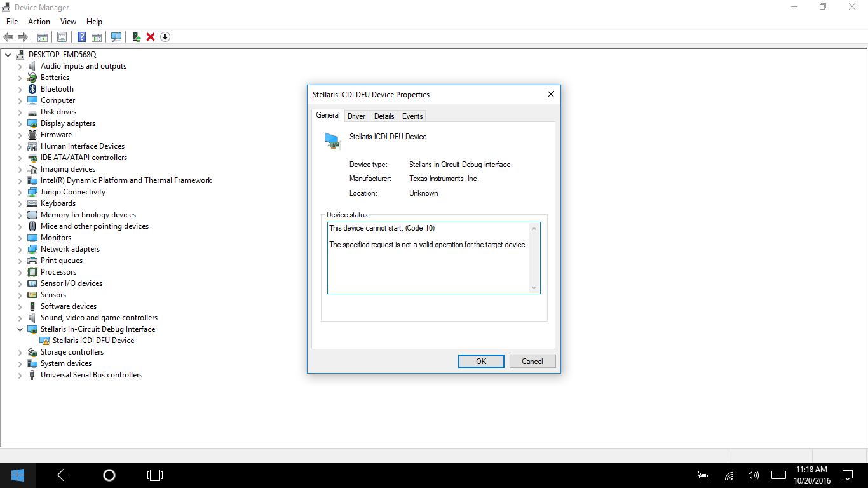Expand Human Interface Devices node
Screen dimensions: 868x488
pos(20,146)
